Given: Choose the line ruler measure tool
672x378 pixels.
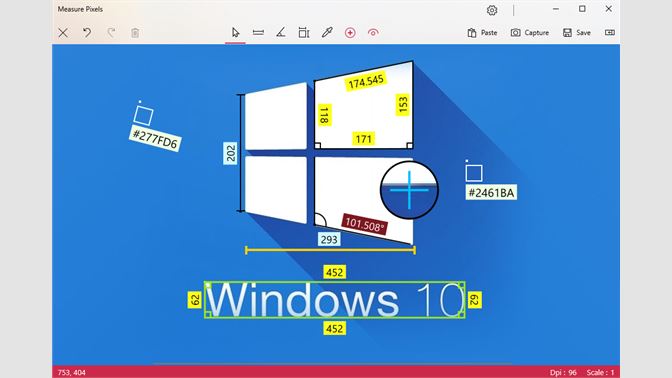Looking at the screenshot, I should pos(258,33).
